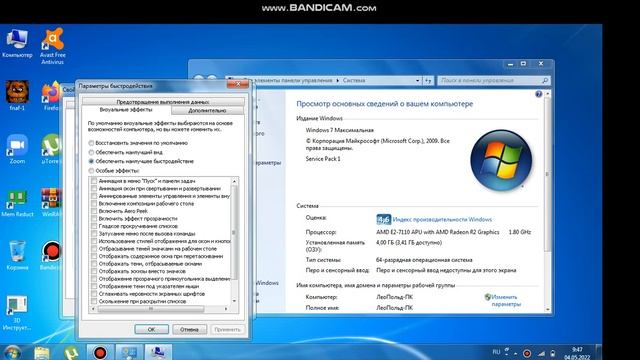Enable Отображать эскизы вместо значков checkbox
640x360 pixels.
[x=94, y=271]
